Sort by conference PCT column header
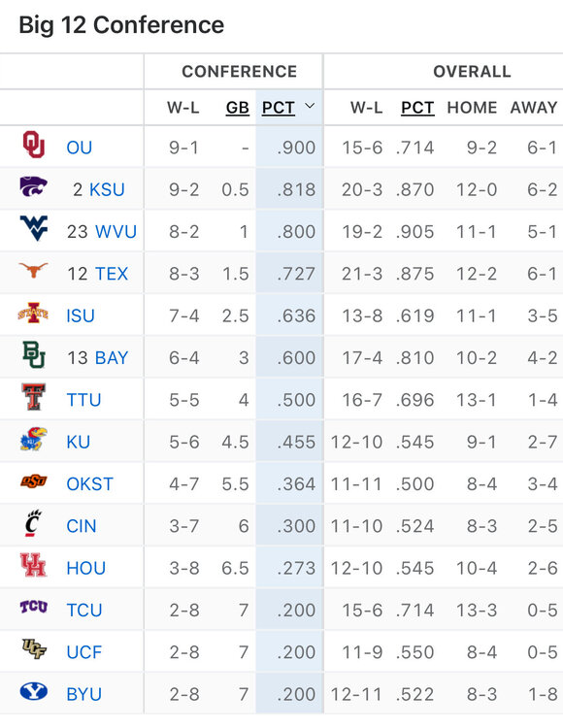The width and height of the screenshot is (563, 728). [x=278, y=107]
